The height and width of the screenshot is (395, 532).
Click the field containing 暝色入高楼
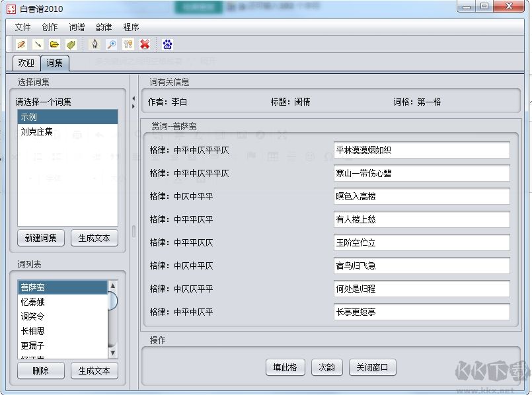[422, 196]
